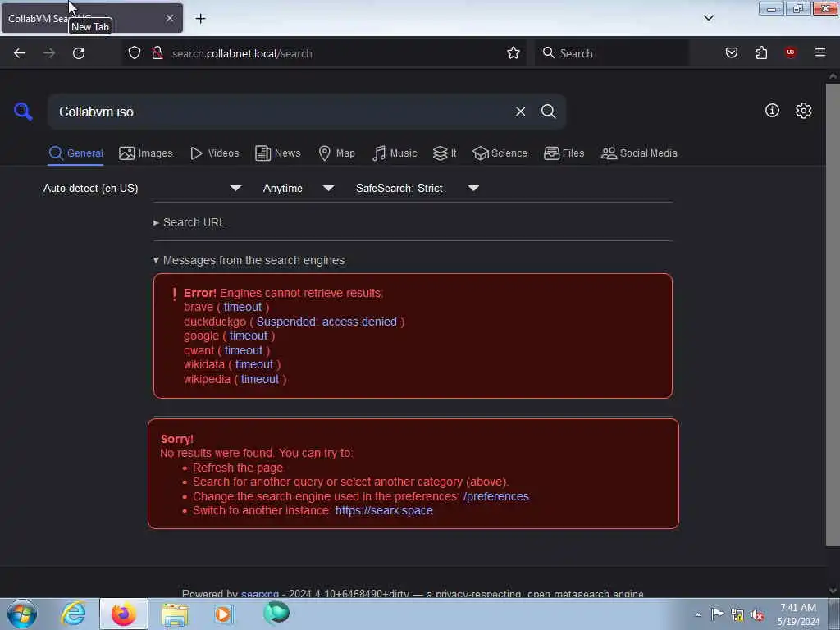Click the brave timeout link
The height and width of the screenshot is (630, 840).
pyautogui.click(x=243, y=307)
